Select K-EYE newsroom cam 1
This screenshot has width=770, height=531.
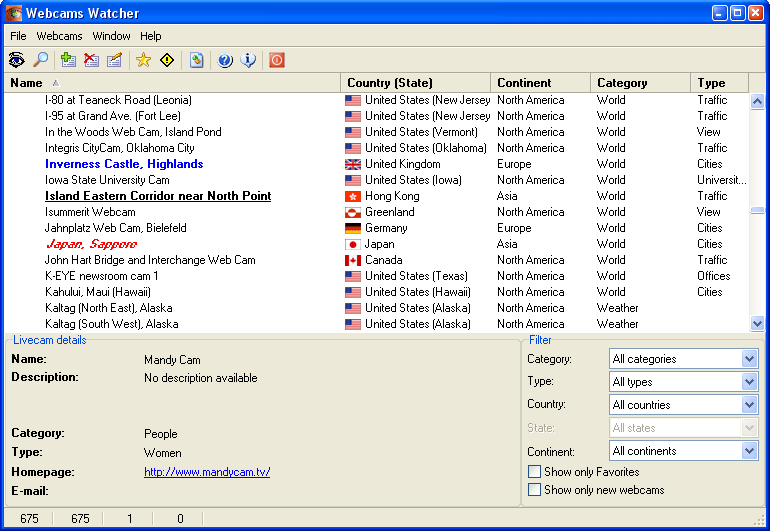point(102,276)
